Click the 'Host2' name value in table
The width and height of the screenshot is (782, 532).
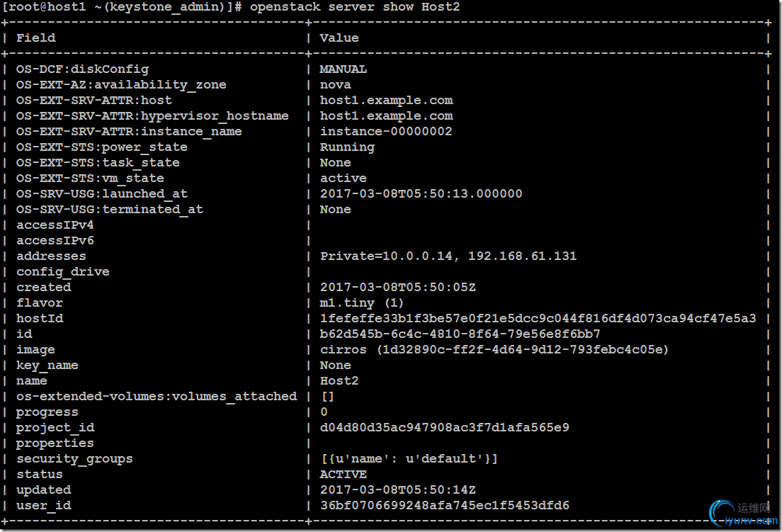pyautogui.click(x=339, y=380)
